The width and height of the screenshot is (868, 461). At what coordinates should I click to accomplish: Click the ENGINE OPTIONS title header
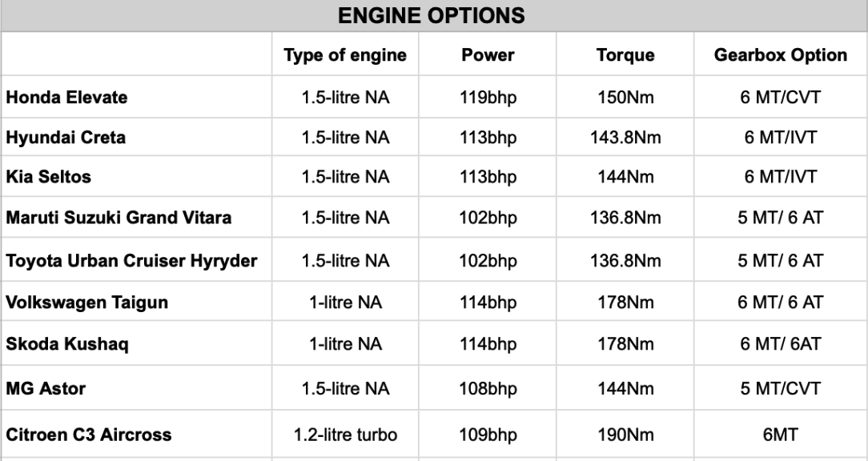click(x=434, y=14)
